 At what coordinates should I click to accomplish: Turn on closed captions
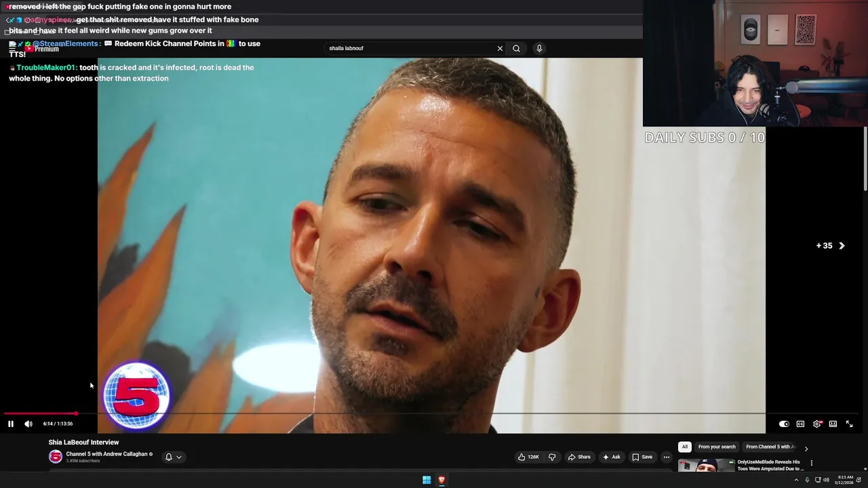point(800,424)
